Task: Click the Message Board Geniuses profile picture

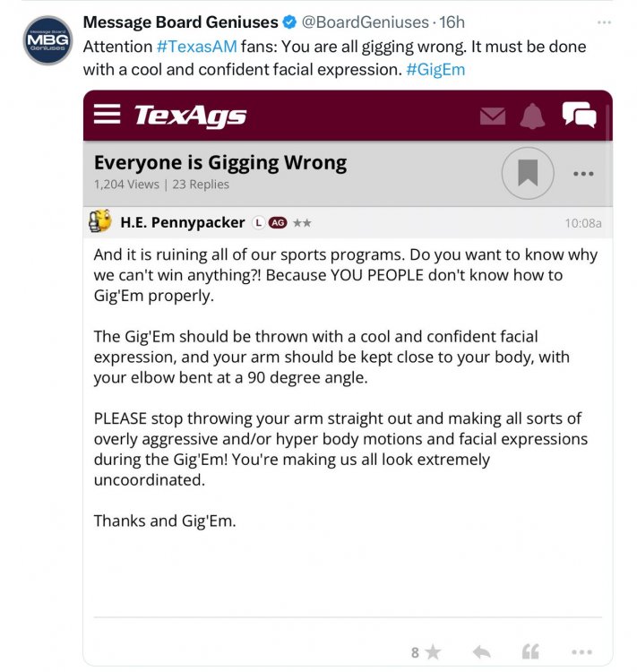Action: point(47,40)
